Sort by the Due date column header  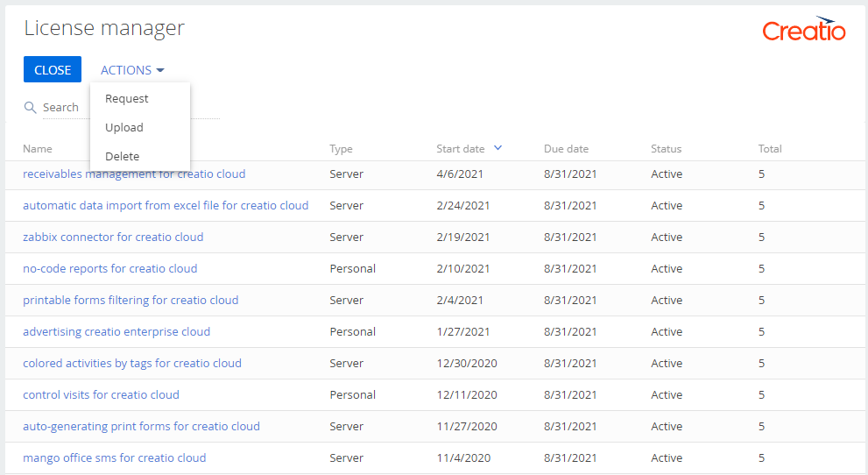566,148
